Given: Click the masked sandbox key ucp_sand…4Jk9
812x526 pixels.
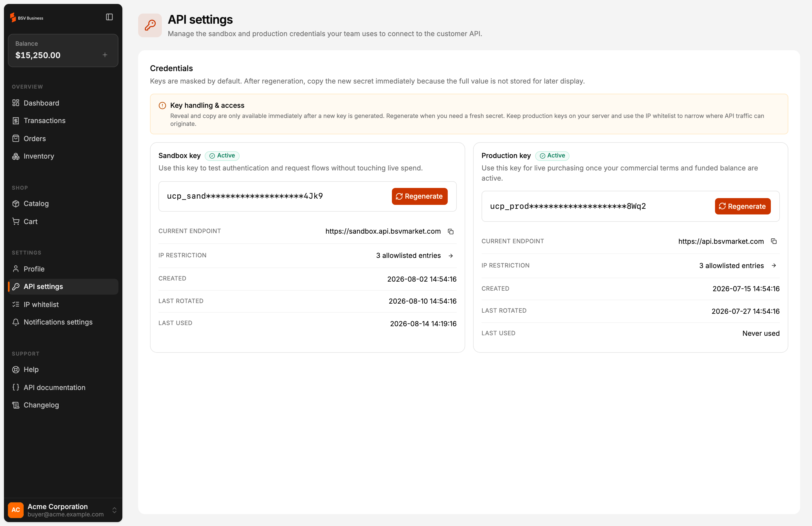Looking at the screenshot, I should pyautogui.click(x=245, y=196).
